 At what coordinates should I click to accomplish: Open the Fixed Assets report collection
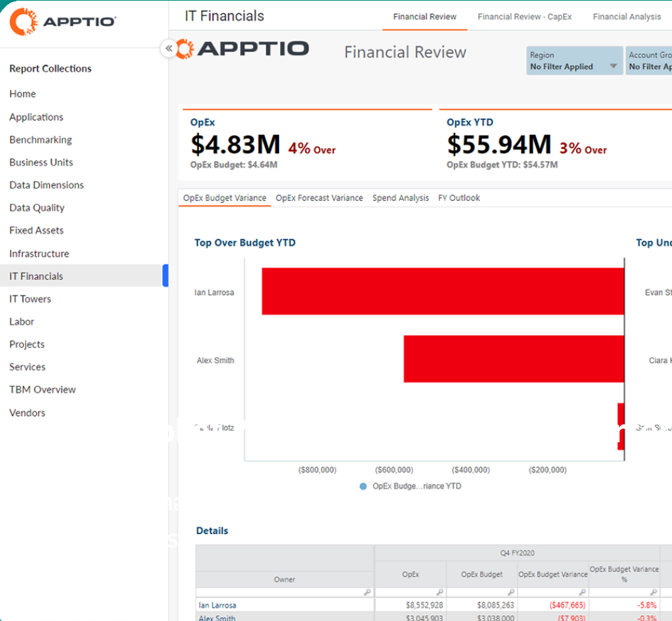pyautogui.click(x=36, y=230)
